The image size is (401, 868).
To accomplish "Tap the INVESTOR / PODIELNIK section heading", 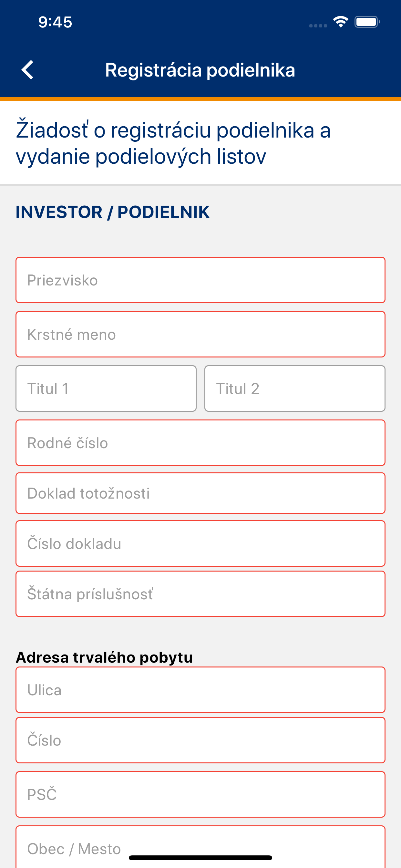I will click(x=113, y=212).
